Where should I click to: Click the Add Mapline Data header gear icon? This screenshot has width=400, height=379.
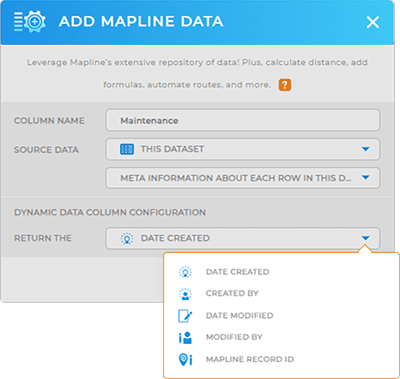(x=30, y=22)
